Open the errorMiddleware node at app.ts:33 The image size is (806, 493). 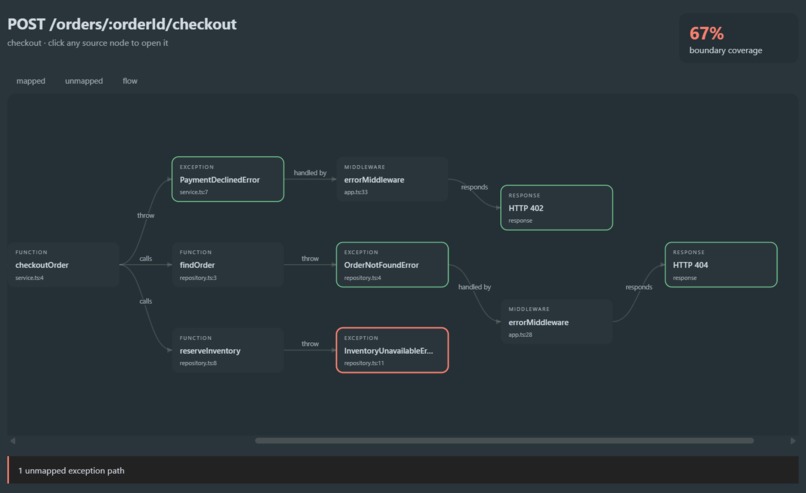point(392,179)
